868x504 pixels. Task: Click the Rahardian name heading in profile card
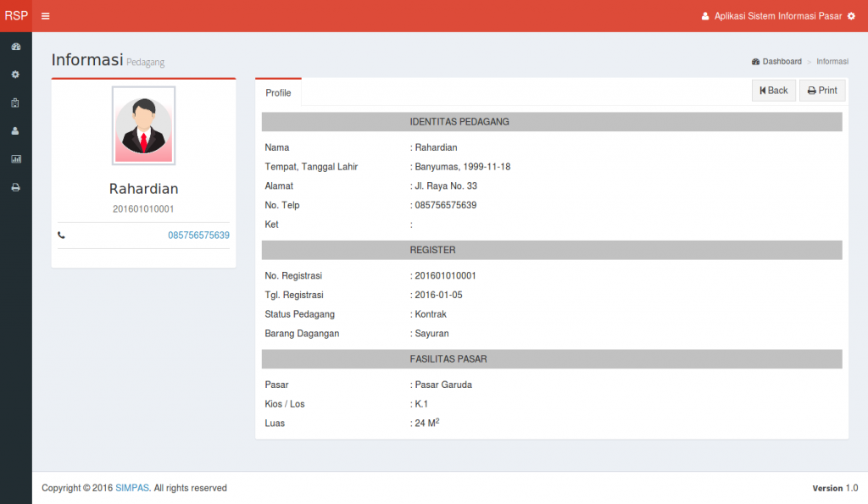click(x=143, y=189)
